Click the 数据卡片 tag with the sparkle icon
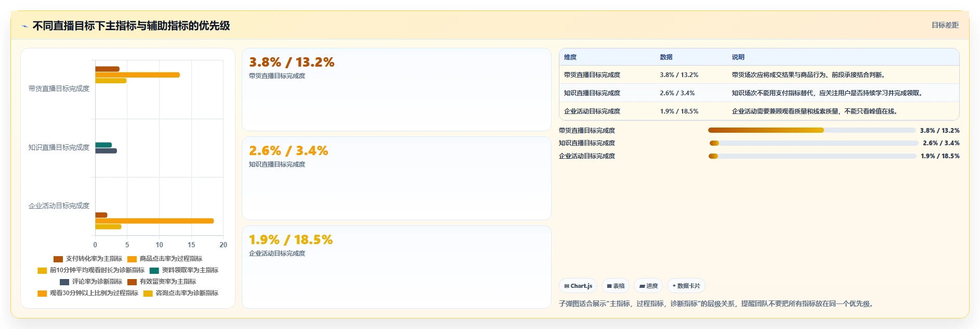 [x=686, y=286]
